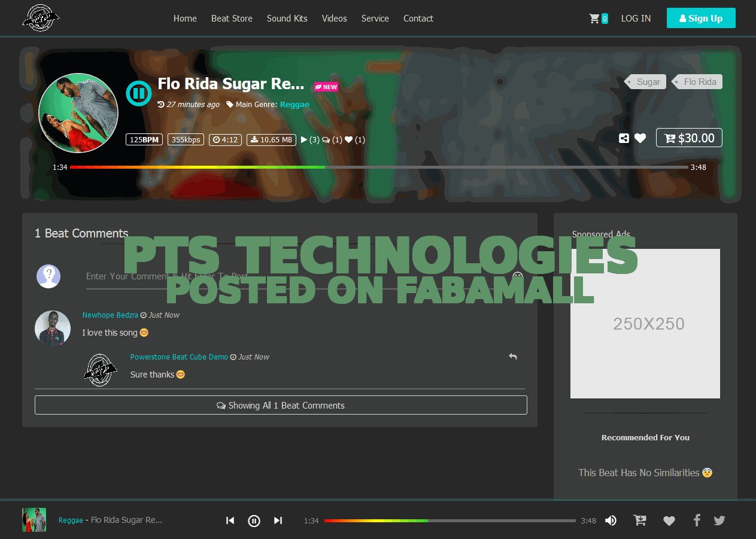Click bottom player track thumbnail

pyautogui.click(x=34, y=520)
